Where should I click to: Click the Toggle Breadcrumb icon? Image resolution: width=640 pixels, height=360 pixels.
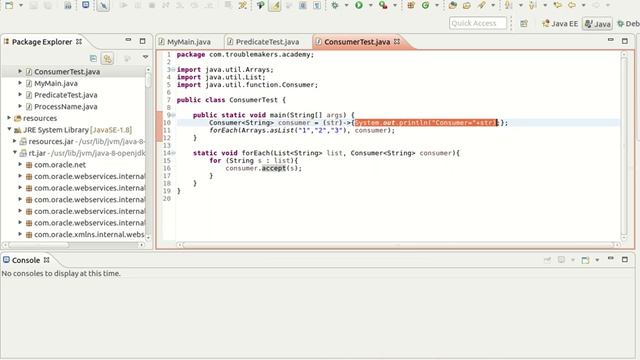point(260,5)
